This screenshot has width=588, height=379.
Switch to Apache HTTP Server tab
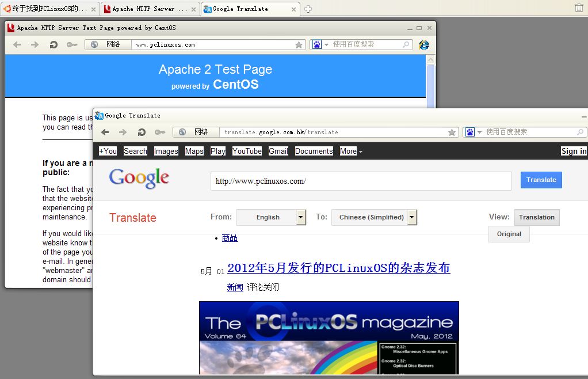(x=149, y=9)
